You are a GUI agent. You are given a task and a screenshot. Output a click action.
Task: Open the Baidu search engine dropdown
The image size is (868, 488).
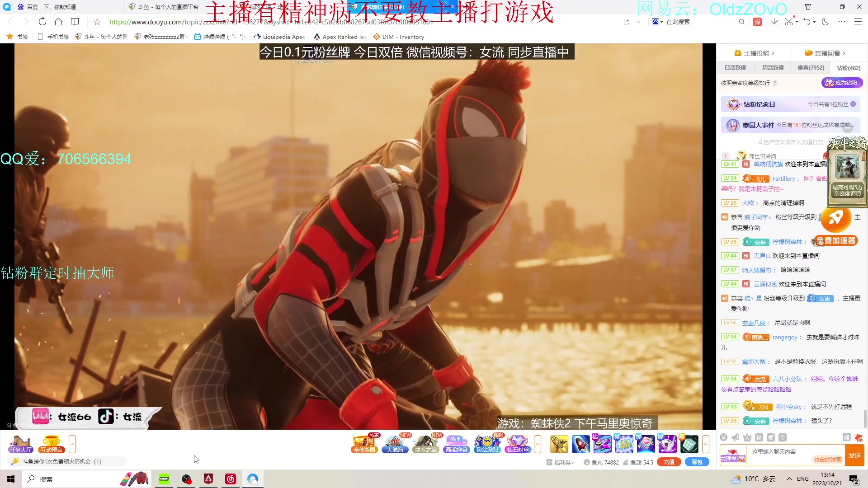tap(657, 22)
